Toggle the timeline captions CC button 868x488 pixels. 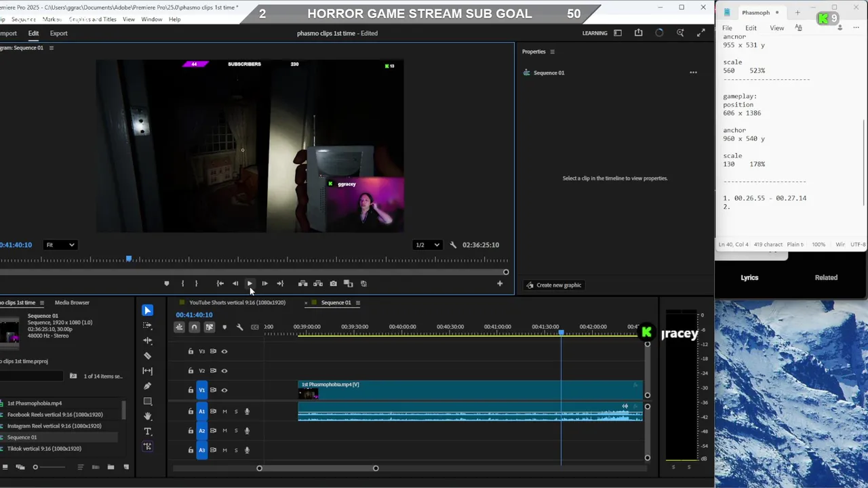(255, 327)
